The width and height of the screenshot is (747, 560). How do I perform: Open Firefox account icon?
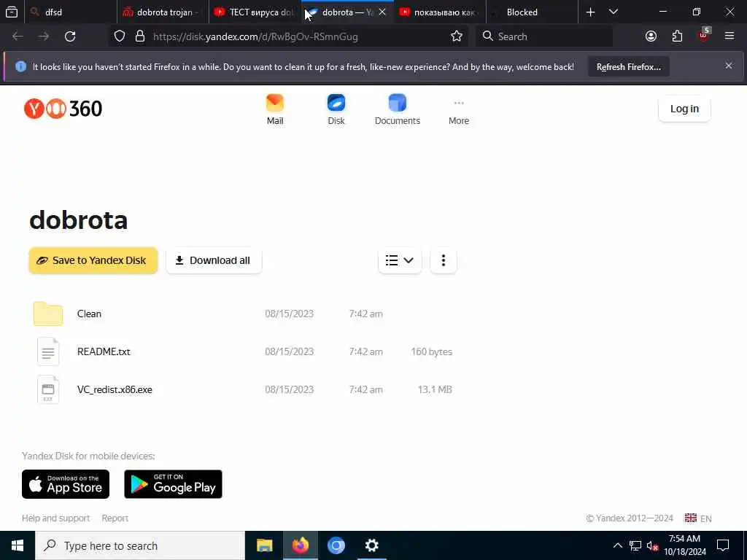[651, 36]
